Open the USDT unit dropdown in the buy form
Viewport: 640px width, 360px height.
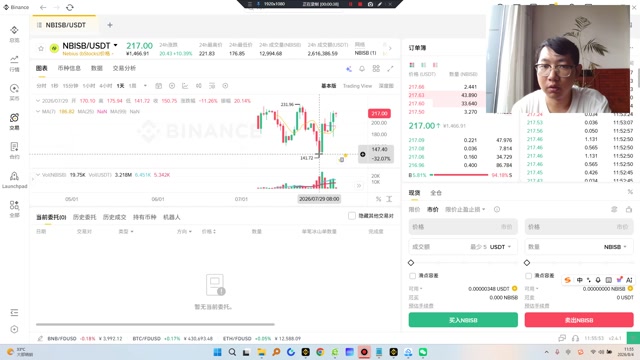click(500, 247)
